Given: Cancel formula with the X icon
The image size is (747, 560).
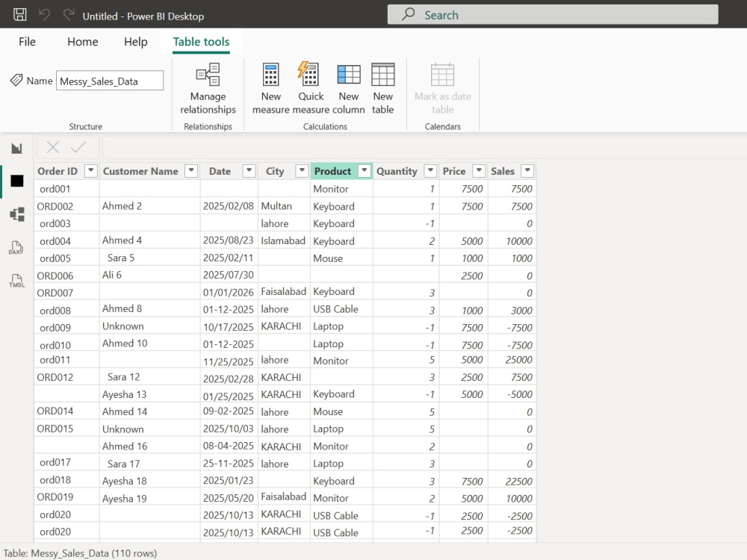Looking at the screenshot, I should click(x=53, y=147).
